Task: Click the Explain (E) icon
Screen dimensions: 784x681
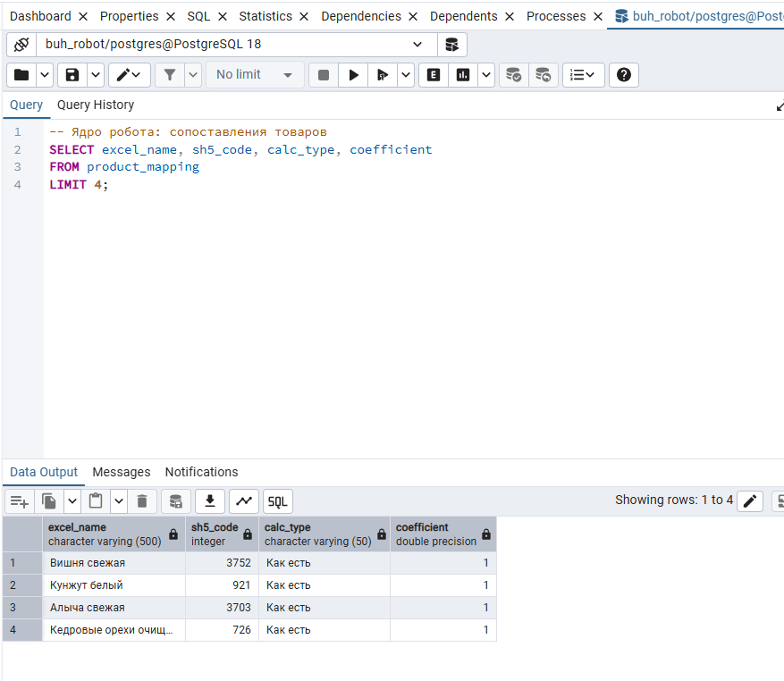Action: coord(434,75)
